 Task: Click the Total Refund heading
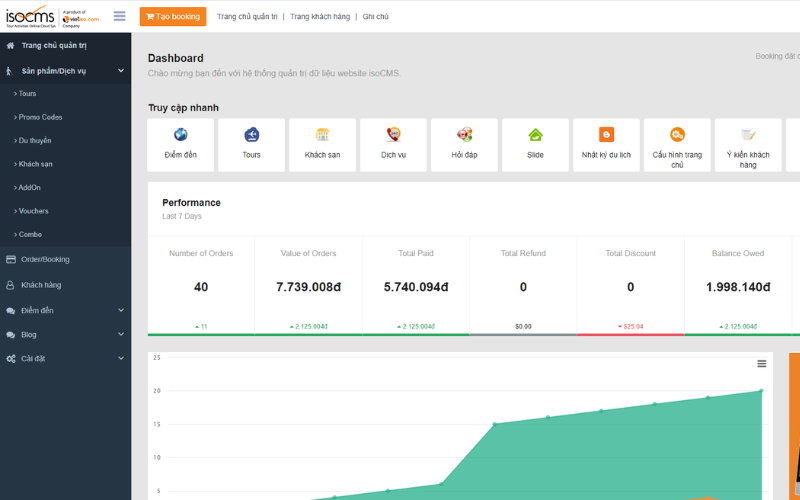523,253
